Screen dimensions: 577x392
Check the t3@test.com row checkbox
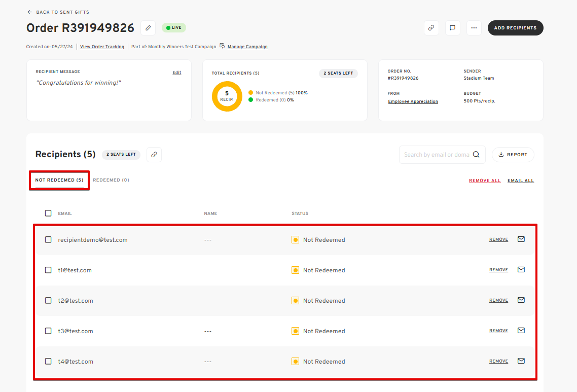(x=48, y=331)
